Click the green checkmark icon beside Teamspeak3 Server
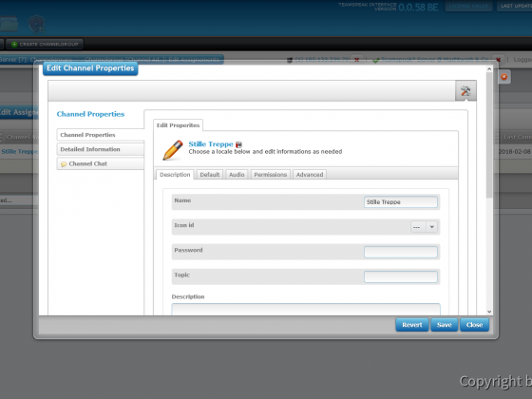The height and width of the screenshot is (399, 532). 375,60
